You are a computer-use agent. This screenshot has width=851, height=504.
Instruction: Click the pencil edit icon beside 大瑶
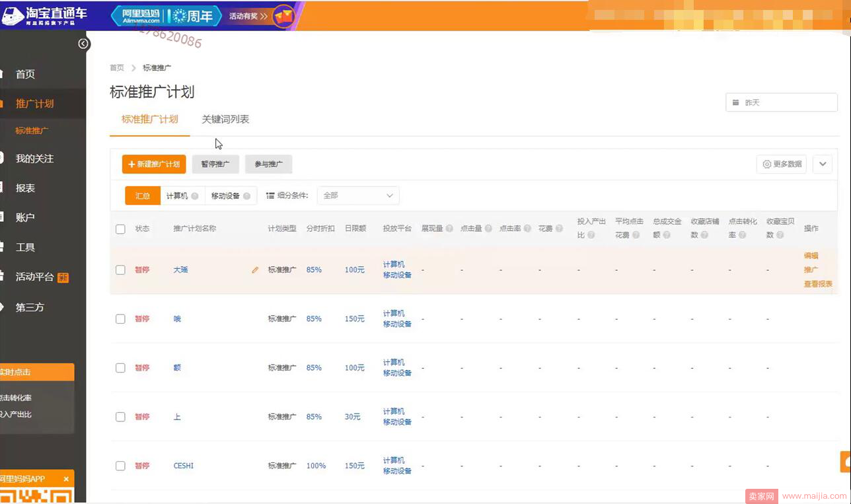[255, 270]
